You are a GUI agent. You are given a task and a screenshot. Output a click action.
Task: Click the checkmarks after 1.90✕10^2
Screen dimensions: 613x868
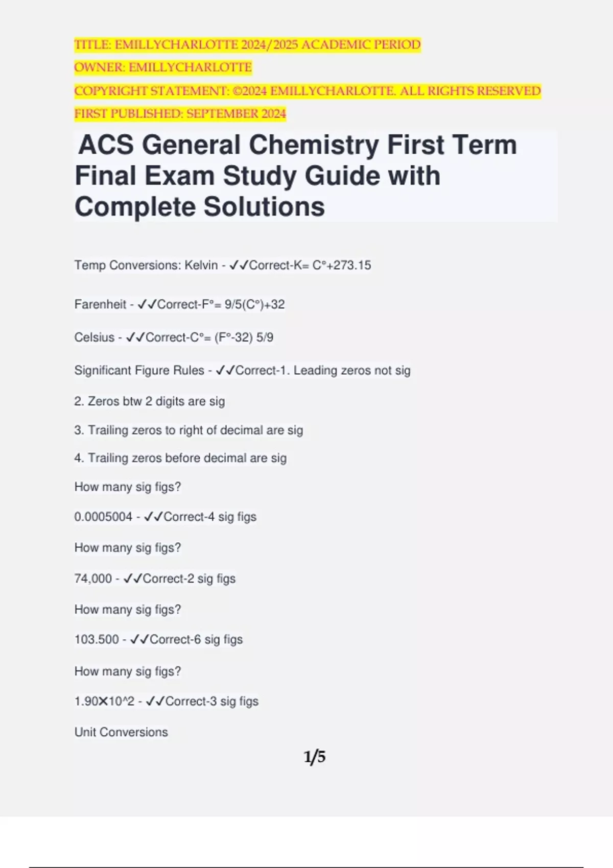pos(155,702)
